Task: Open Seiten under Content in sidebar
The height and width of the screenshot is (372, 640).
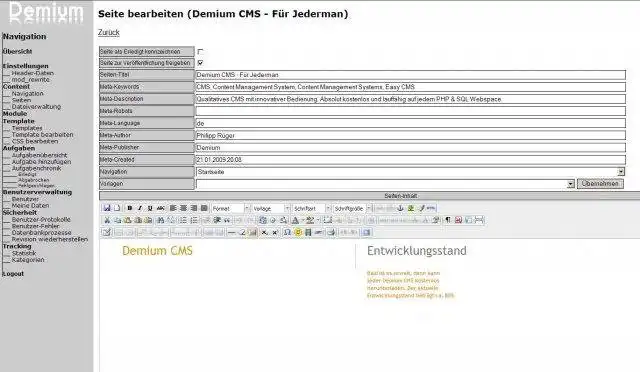Action: pos(21,100)
